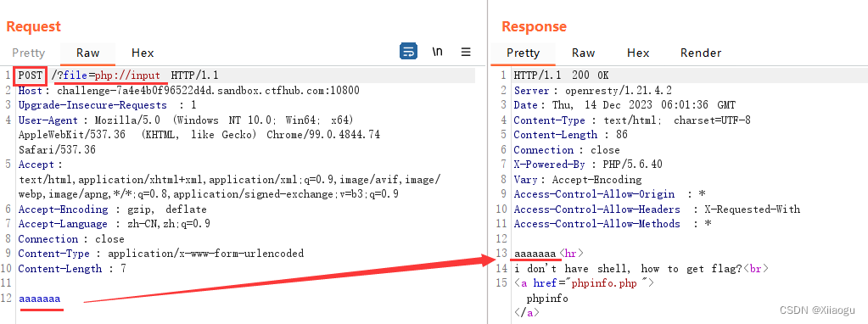Click the HTTP/1.1 200 OK status line
This screenshot has width=868, height=324.
(x=561, y=75)
